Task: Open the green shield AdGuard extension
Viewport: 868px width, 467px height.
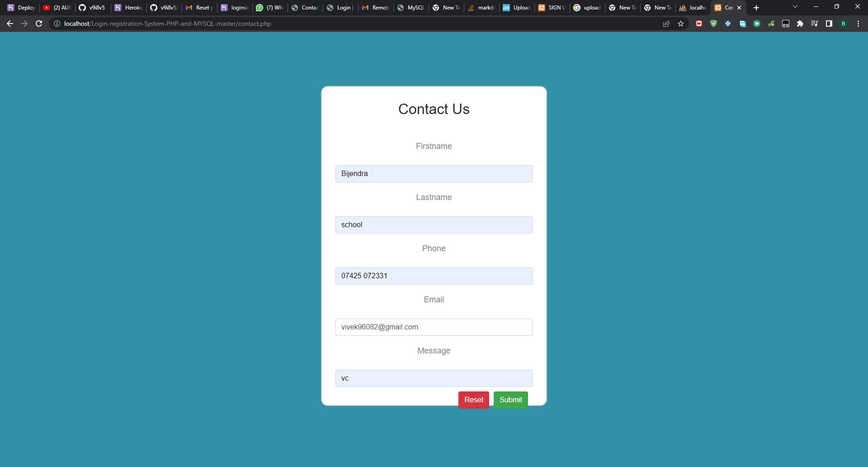Action: coord(713,24)
